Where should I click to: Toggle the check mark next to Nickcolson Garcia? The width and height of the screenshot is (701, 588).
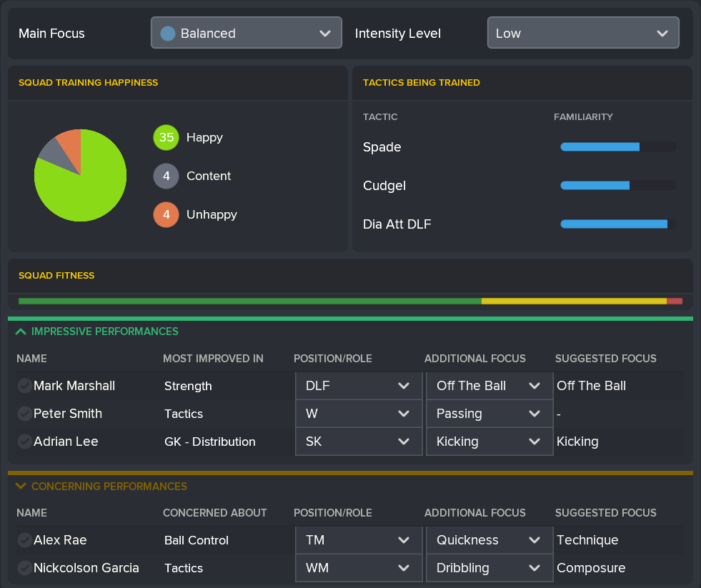click(x=24, y=568)
